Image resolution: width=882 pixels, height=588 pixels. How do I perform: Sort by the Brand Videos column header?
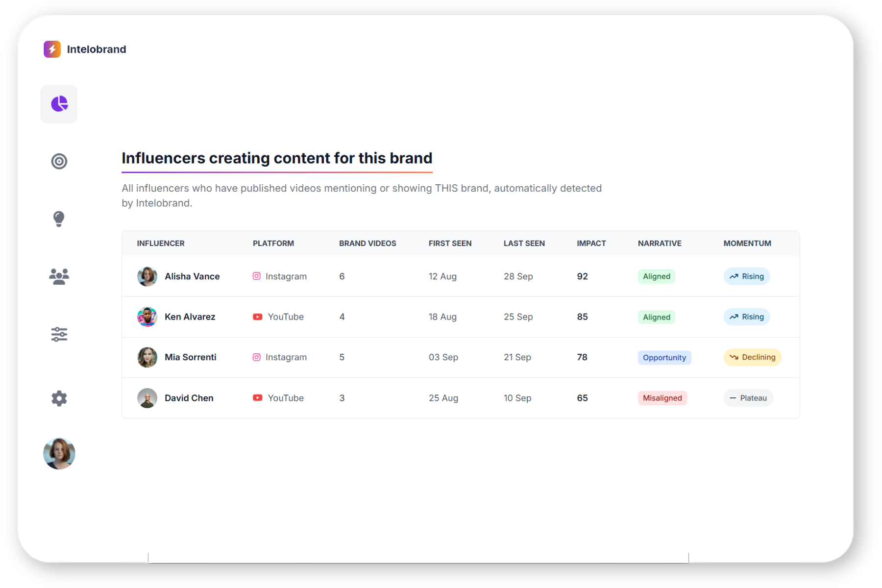click(x=367, y=243)
